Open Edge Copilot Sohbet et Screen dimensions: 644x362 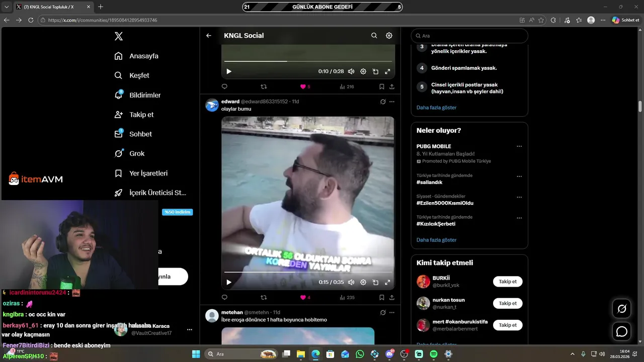(x=625, y=20)
